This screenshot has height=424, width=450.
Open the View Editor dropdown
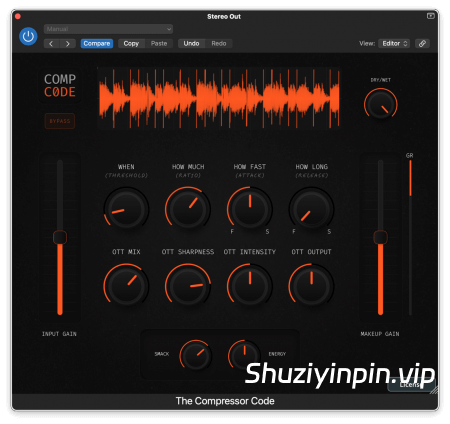coord(394,44)
